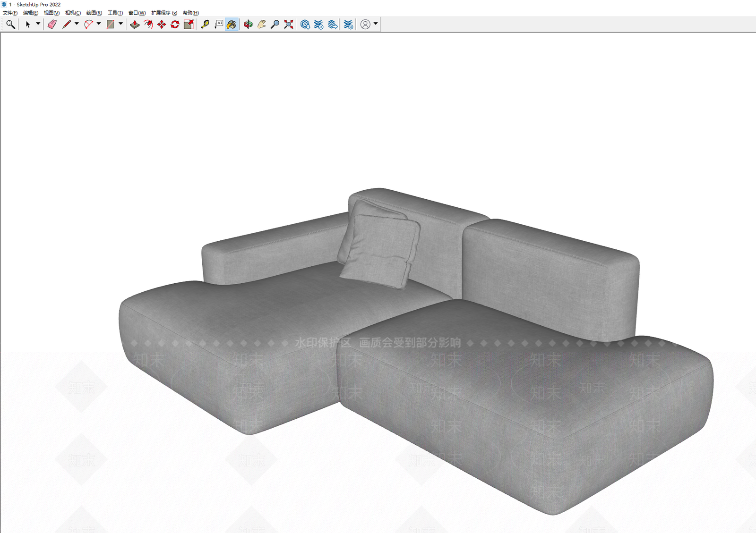This screenshot has height=533, width=756.
Task: Open the 文件(F) menu
Action: point(10,13)
